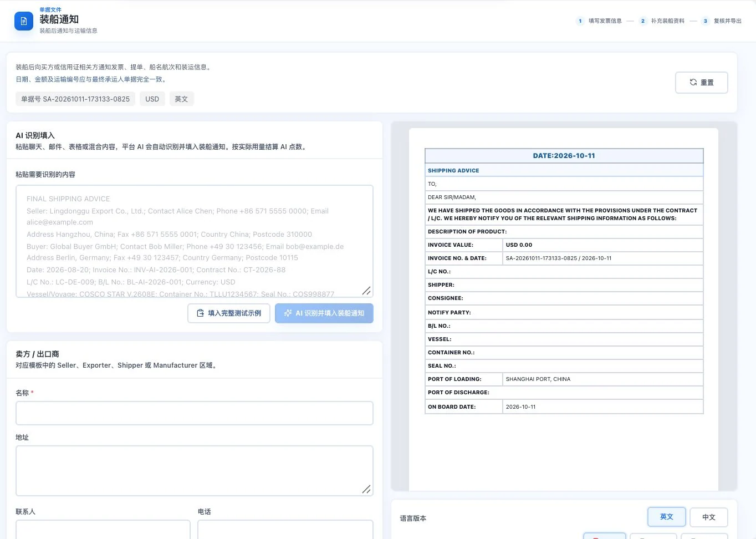
Task: Click the AI 识别填入 section heading
Action: [x=35, y=135]
